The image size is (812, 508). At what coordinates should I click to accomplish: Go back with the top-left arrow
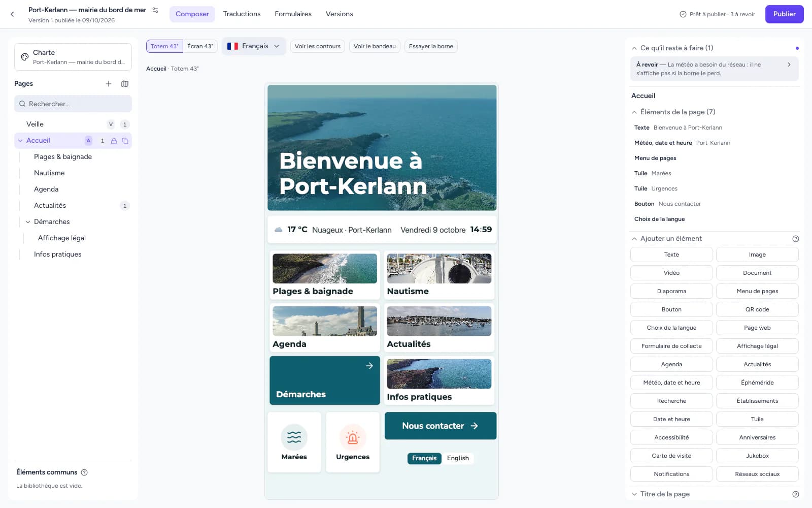click(x=12, y=14)
